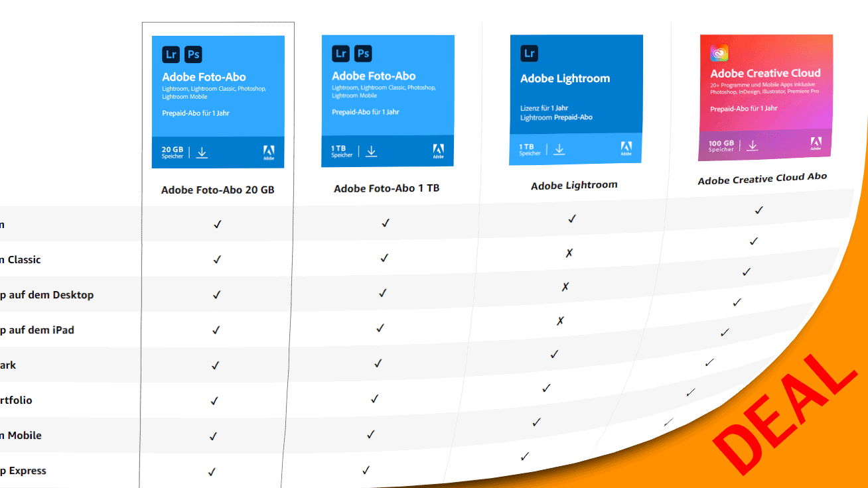Click the Adobe logo on Foto-Abo 1 TB box

pyautogui.click(x=439, y=151)
